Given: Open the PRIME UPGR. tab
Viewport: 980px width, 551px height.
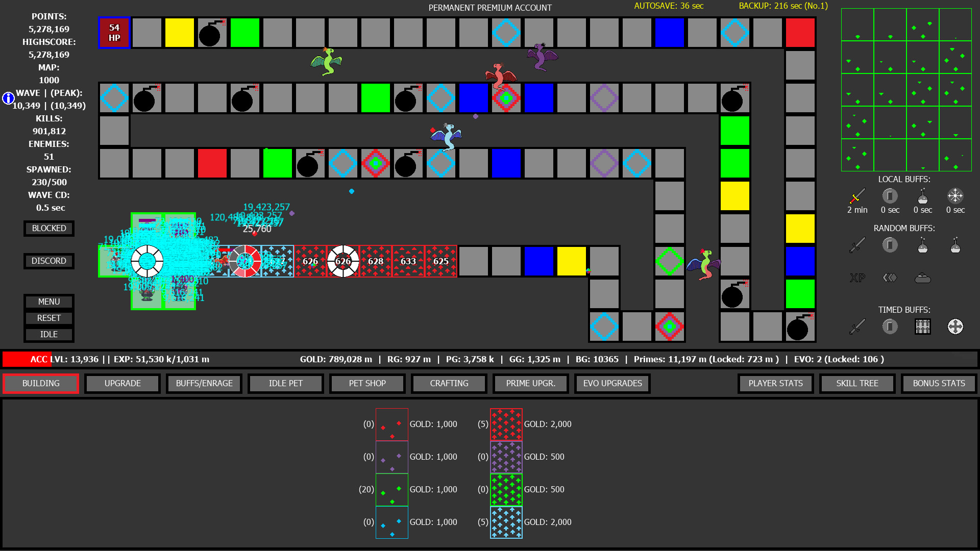Looking at the screenshot, I should click(531, 383).
